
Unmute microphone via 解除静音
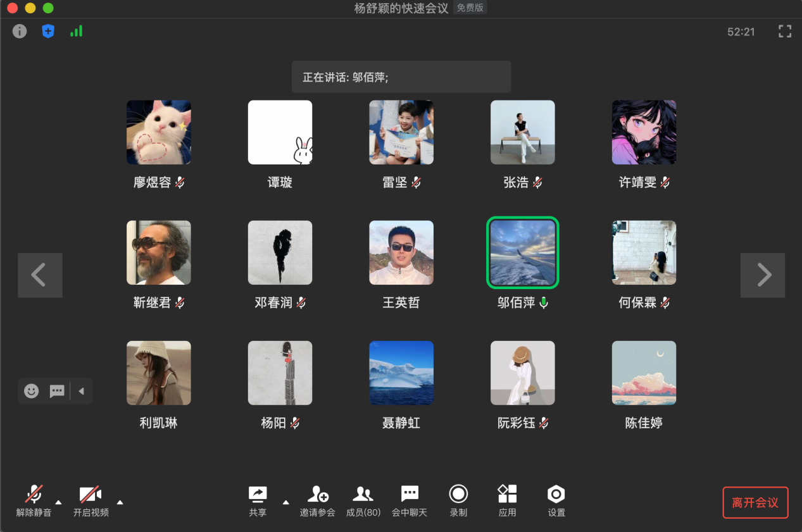[34, 501]
